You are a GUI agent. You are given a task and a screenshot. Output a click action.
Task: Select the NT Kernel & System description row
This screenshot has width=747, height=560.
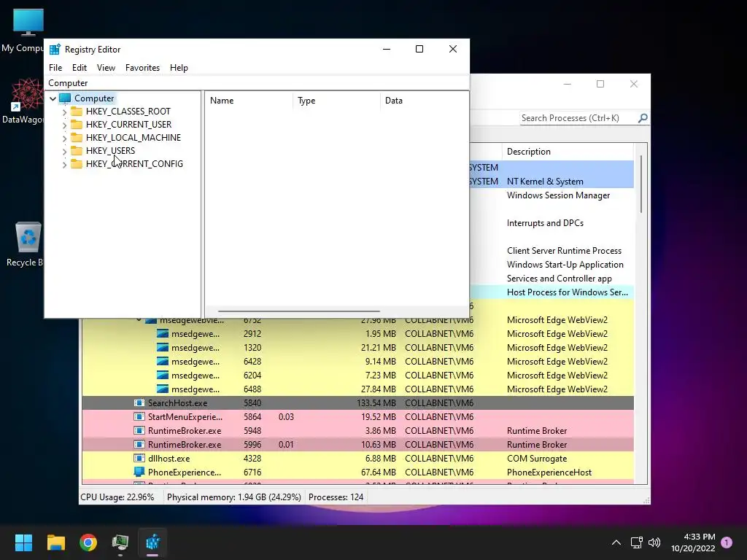551,182
